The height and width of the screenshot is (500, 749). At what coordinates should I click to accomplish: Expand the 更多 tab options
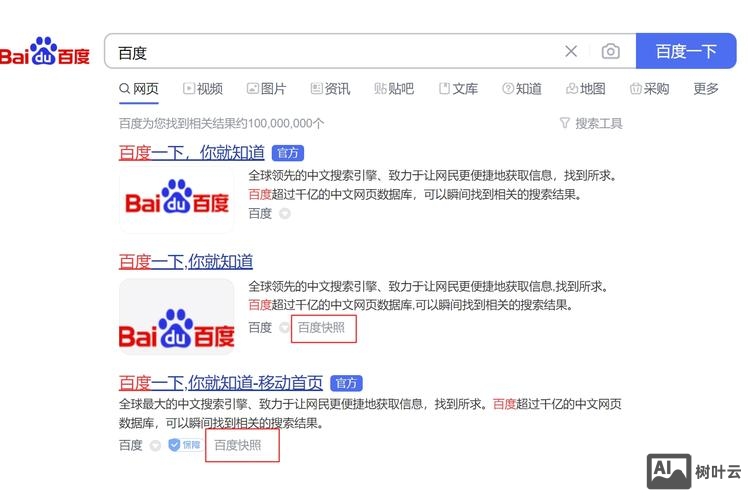pyautogui.click(x=706, y=89)
